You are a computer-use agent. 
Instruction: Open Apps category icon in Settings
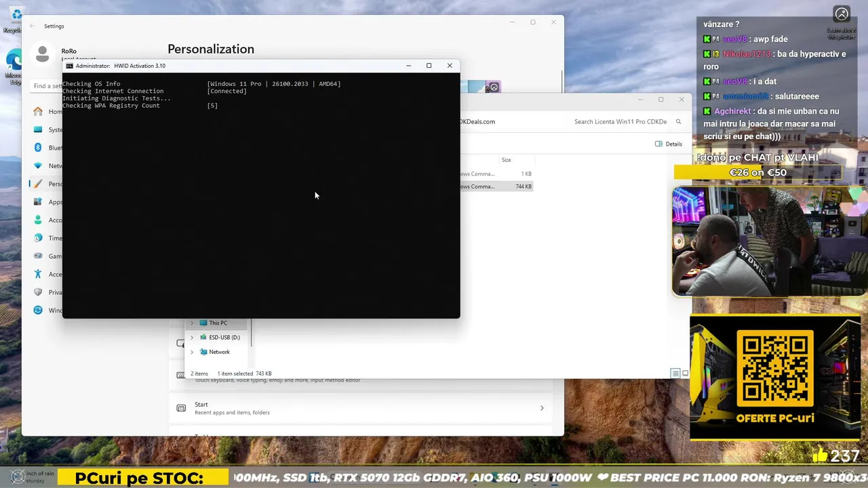(38, 202)
